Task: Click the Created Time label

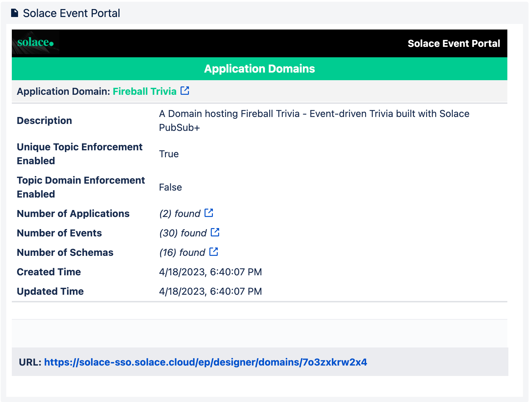Action: click(49, 272)
